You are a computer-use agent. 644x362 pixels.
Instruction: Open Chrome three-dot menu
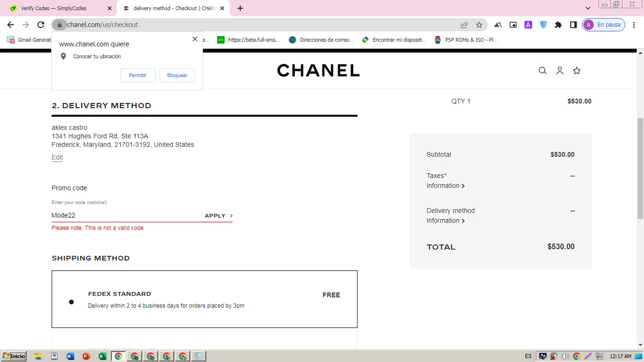click(x=634, y=25)
